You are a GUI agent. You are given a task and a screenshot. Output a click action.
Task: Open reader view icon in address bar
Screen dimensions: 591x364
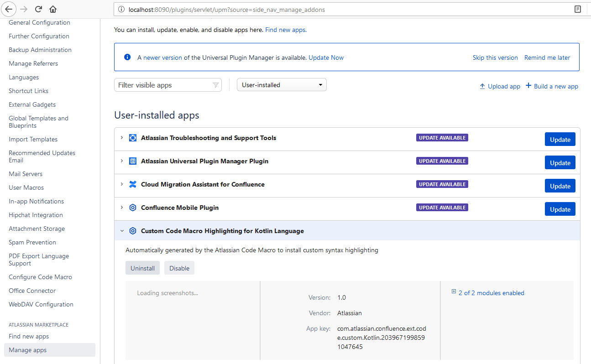pyautogui.click(x=578, y=9)
